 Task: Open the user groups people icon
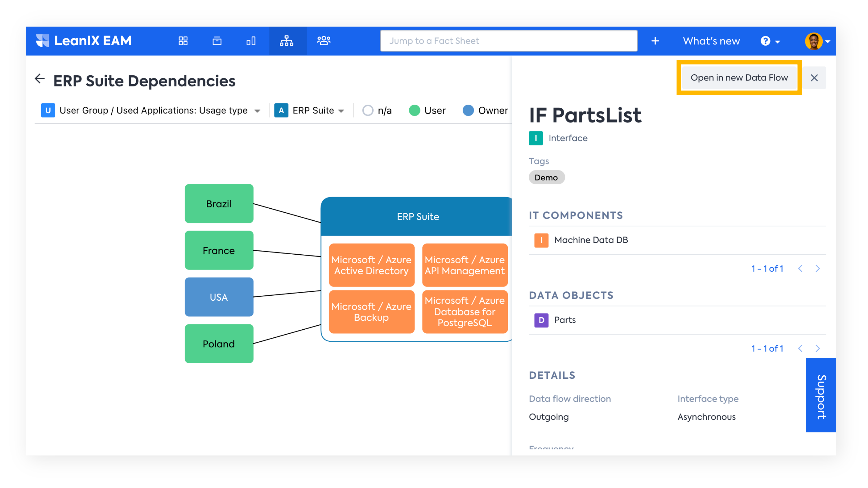point(324,41)
